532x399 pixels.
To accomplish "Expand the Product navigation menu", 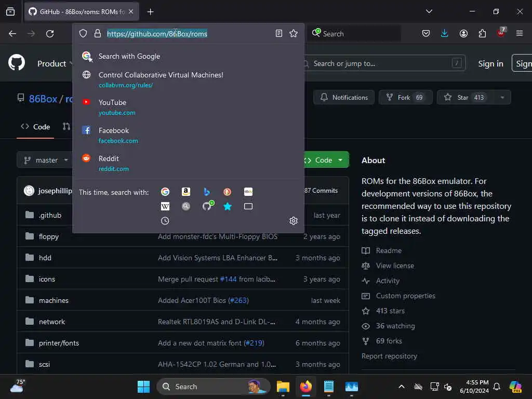I will (x=55, y=63).
